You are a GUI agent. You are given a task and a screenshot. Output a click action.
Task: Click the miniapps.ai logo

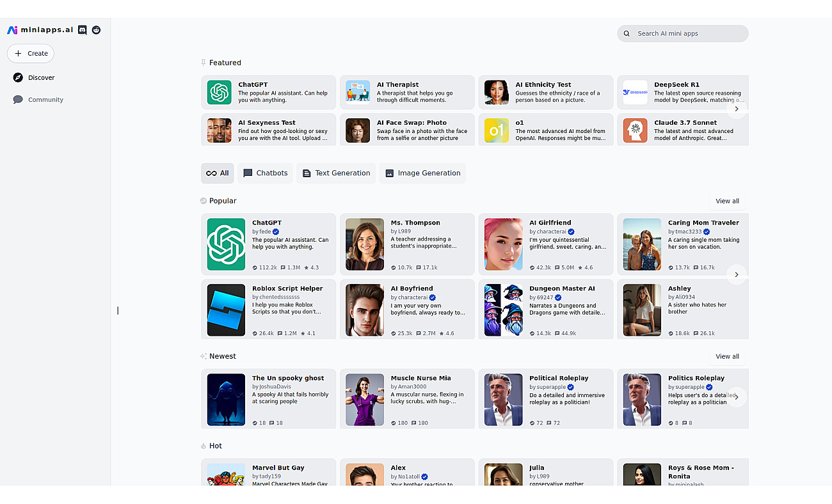(40, 30)
